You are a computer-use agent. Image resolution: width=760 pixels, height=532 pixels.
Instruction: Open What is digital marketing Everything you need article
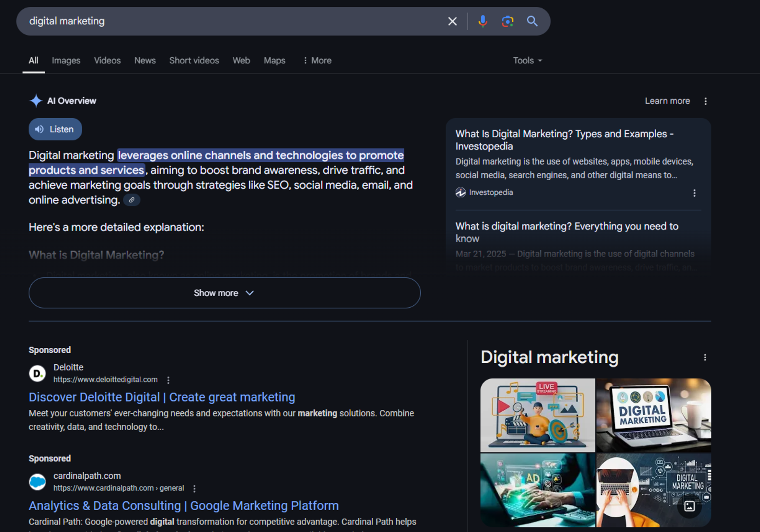[x=567, y=232]
